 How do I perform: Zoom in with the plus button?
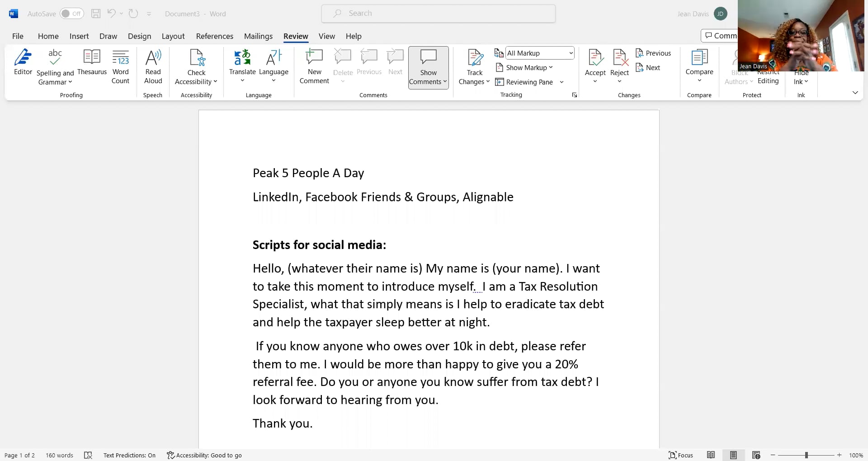840,455
